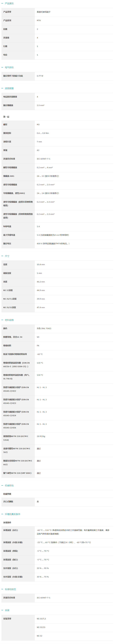Click the 安装类型 label

[x=7, y=619]
